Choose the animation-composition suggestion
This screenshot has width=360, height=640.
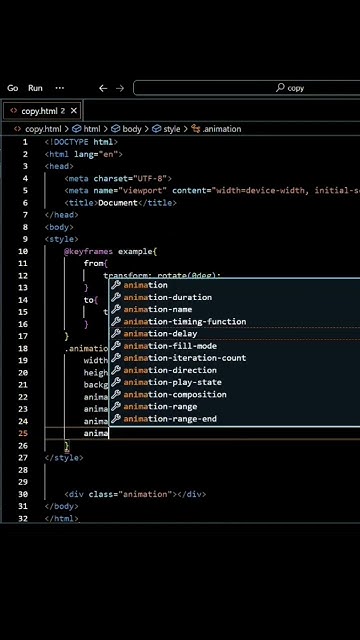235,394
